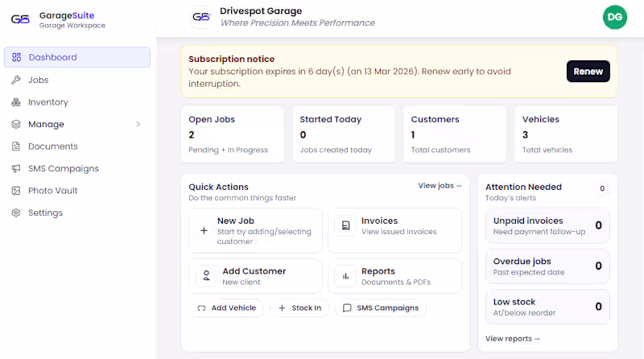
Task: Click the Attention Needed count badge
Action: coord(602,188)
